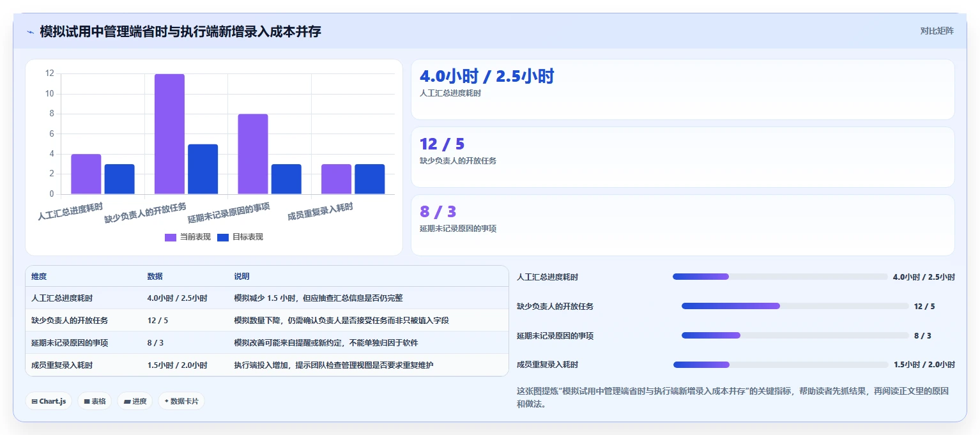This screenshot has width=980, height=435.
Task: Click the 成员重复录入耗时 label in the progress list
Action: 547,365
